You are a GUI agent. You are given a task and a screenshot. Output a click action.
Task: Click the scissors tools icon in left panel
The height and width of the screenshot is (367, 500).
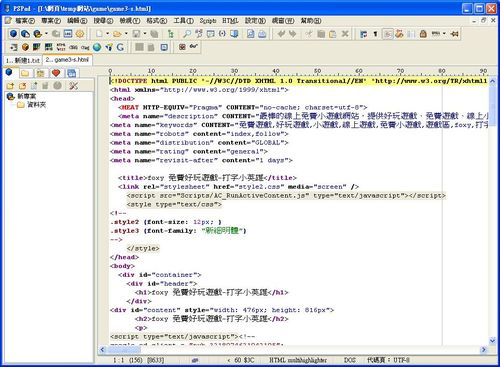73,86
